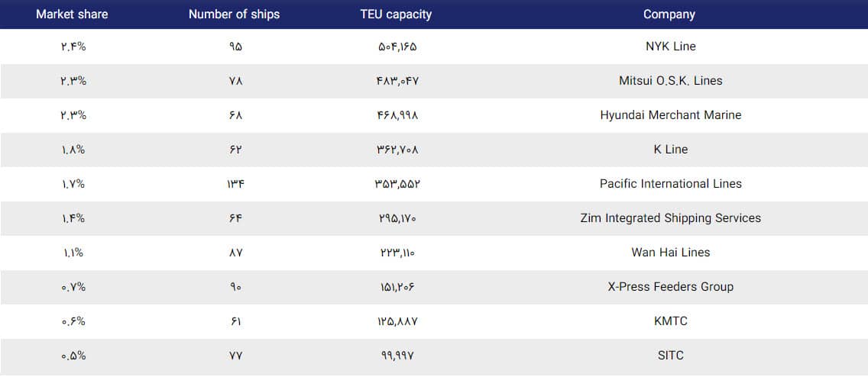Click the Number of ships column header
This screenshot has width=868, height=377.
tap(234, 14)
